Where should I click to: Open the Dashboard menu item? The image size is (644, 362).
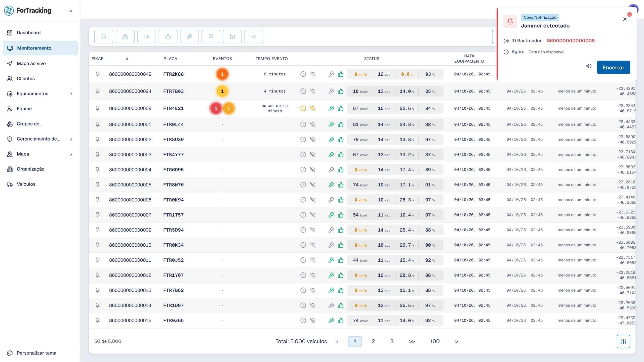(x=40, y=33)
